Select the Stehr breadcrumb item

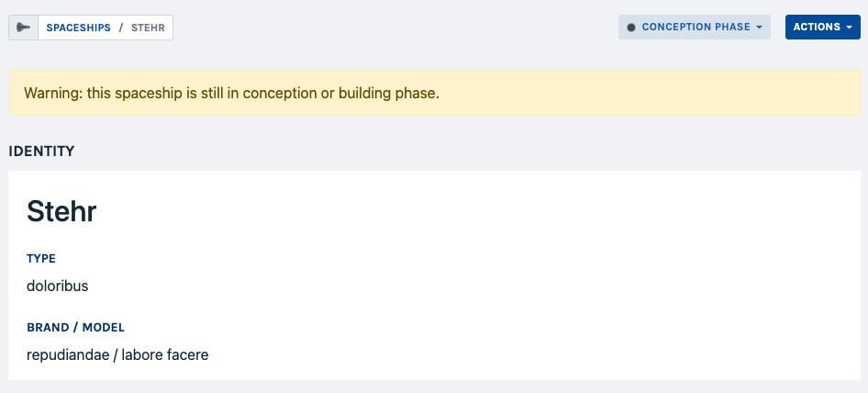pyautogui.click(x=148, y=28)
